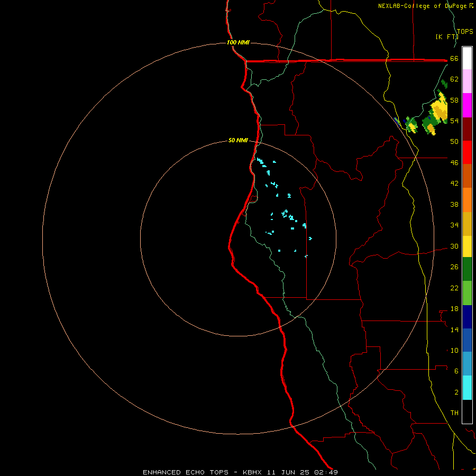Click the legend value 58

click(x=454, y=100)
